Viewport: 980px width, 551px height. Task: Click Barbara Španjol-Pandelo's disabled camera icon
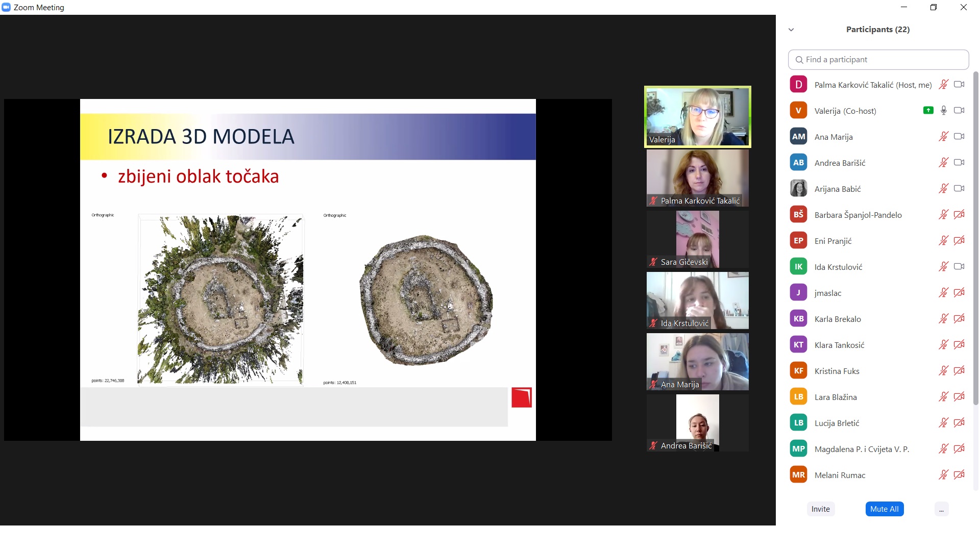(x=959, y=214)
